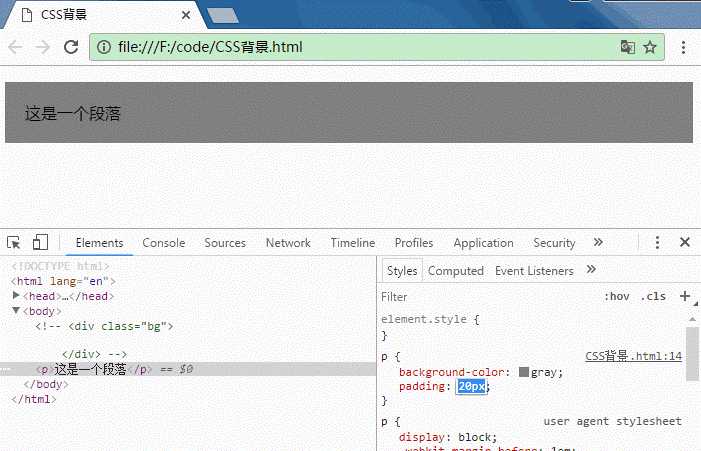Viewport: 701px width, 451px height.
Task: Select the padding property name
Action: 422,386
